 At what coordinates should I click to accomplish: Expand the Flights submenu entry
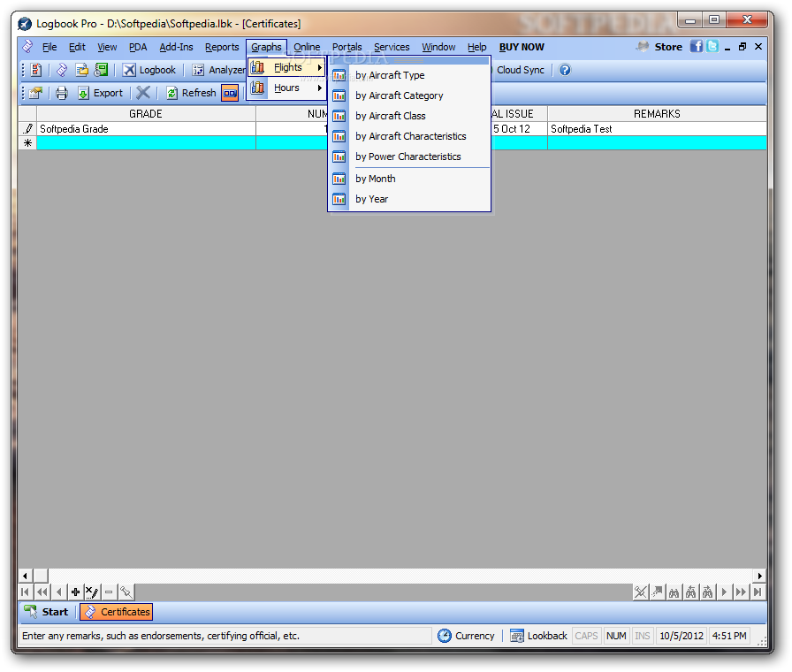point(286,67)
